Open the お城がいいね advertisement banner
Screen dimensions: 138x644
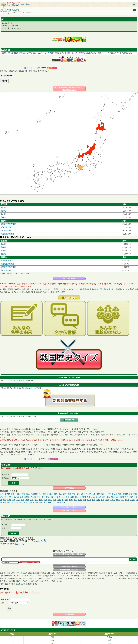(x=69, y=623)
